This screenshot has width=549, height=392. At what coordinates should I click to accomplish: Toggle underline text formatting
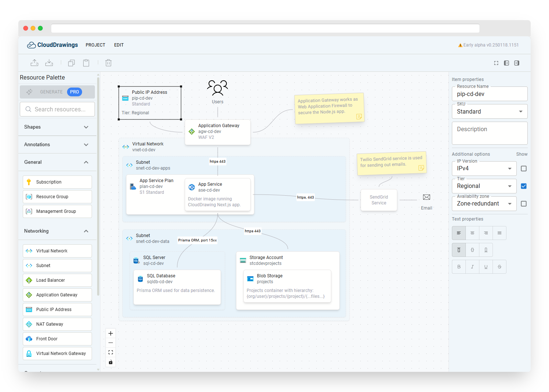click(x=486, y=267)
